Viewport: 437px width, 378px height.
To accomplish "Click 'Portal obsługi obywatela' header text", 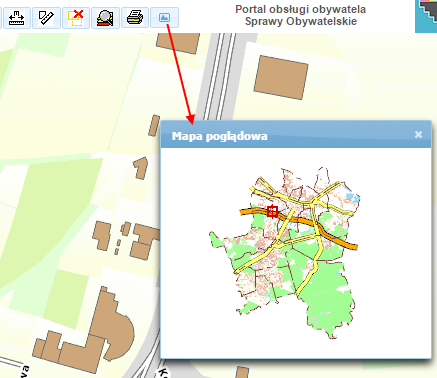I will (301, 9).
